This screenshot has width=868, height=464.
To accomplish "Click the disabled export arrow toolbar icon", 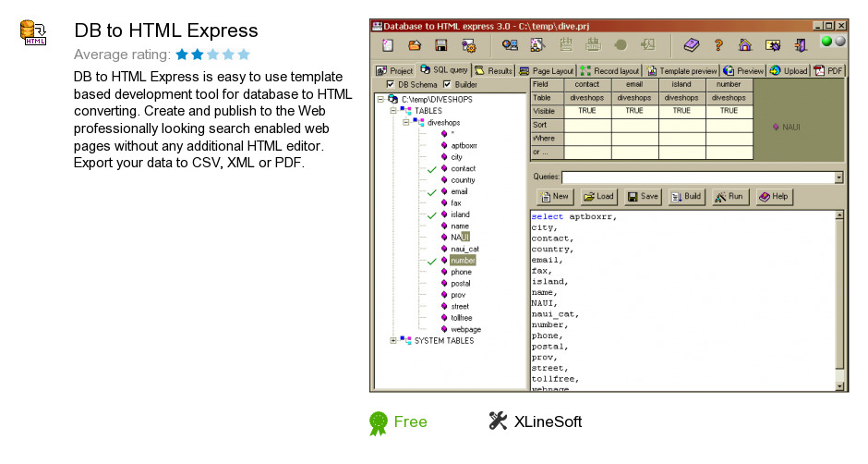I will point(647,45).
